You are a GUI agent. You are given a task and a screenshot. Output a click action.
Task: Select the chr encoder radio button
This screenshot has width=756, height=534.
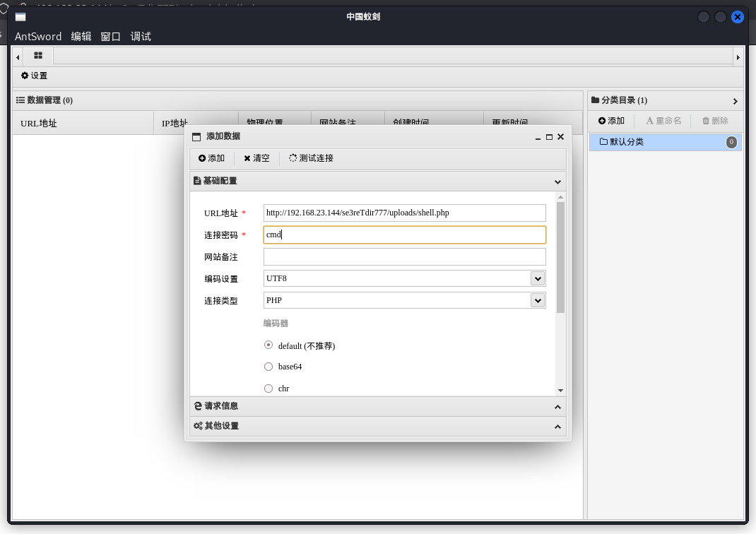click(x=268, y=388)
